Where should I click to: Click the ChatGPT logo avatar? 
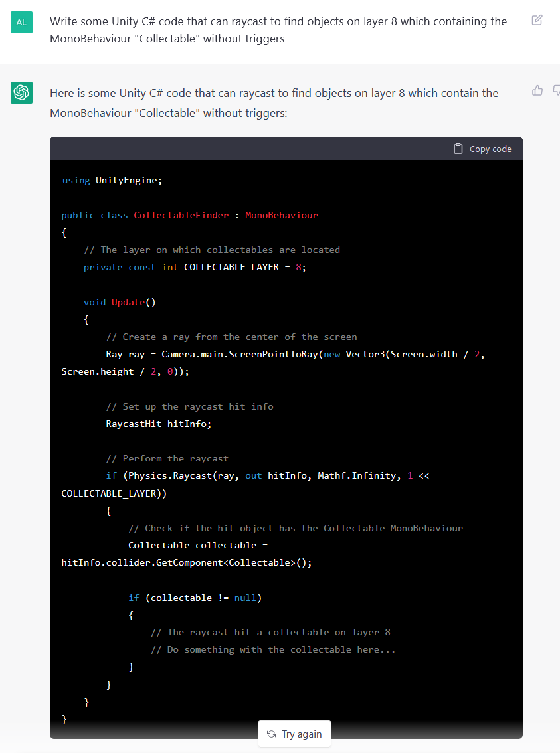coord(22,93)
